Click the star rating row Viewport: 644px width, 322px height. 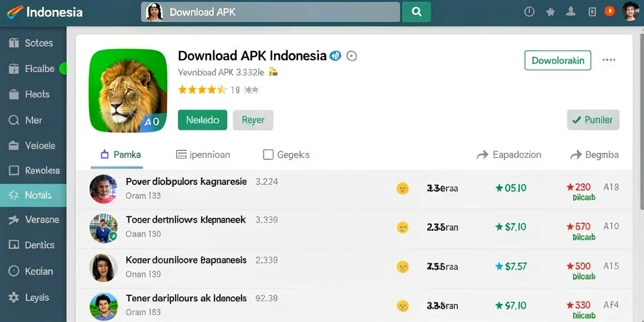coord(203,89)
